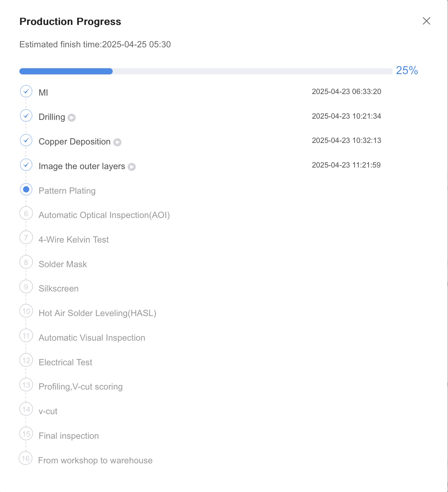Screen dimensions: 448x492
Task: Click the From workshop to warehouse step
Action: pos(95,461)
